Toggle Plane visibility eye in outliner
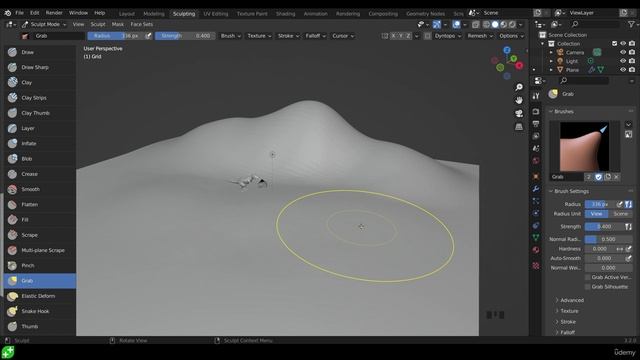The height and width of the screenshot is (360, 640). click(623, 70)
